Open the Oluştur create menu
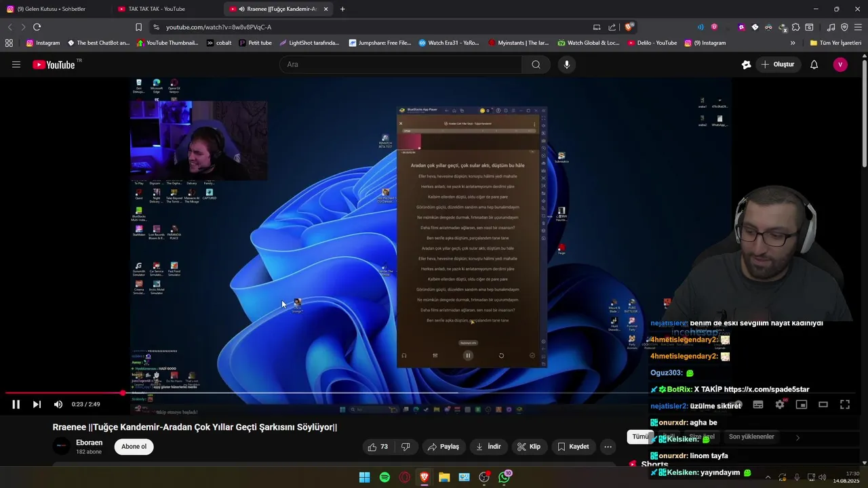Image resolution: width=868 pixels, height=488 pixels. tap(778, 64)
